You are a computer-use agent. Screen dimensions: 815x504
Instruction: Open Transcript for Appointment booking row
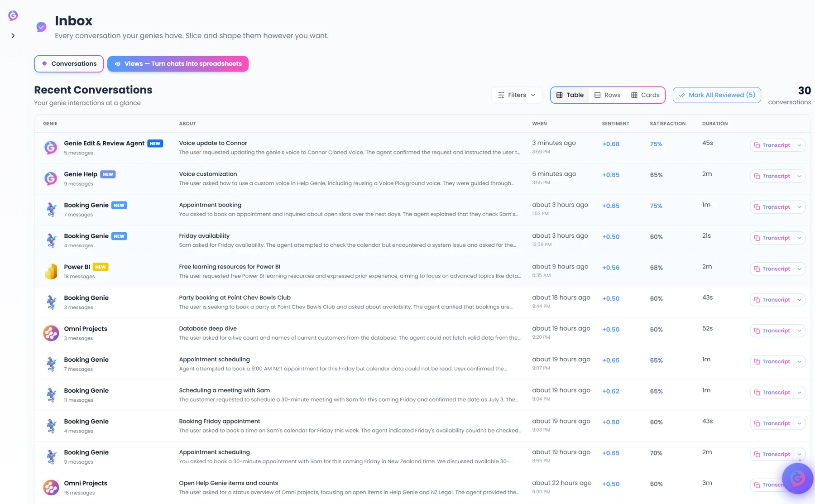click(x=772, y=207)
